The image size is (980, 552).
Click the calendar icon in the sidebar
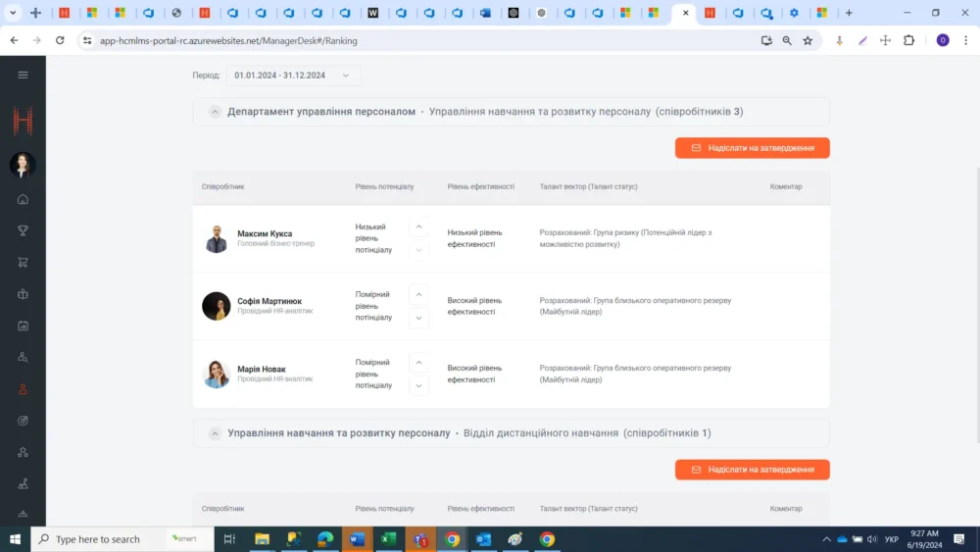coord(23,326)
